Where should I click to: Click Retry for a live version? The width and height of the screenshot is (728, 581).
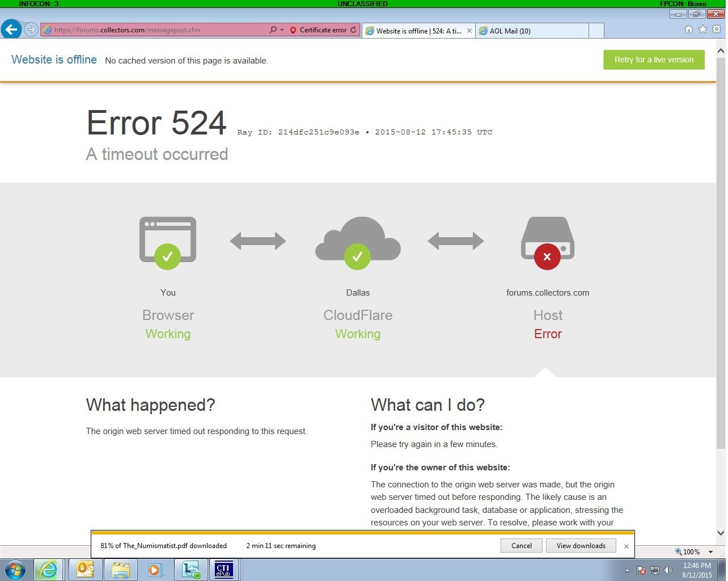click(x=654, y=60)
